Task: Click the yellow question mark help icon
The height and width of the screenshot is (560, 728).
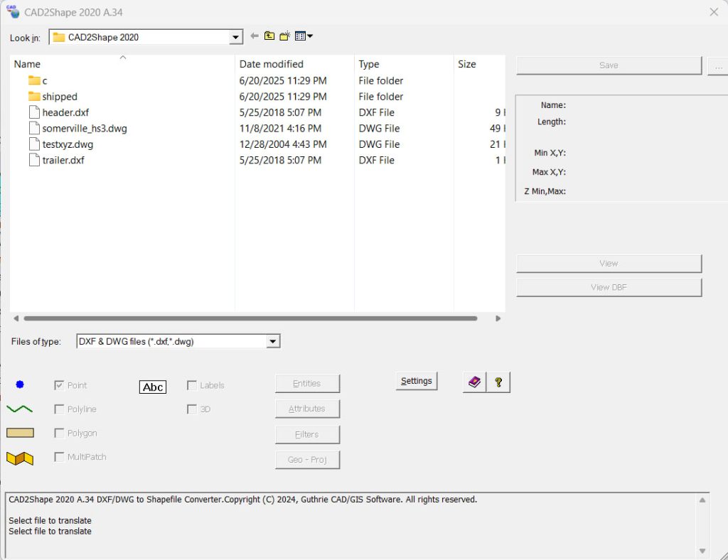Action: click(x=498, y=382)
